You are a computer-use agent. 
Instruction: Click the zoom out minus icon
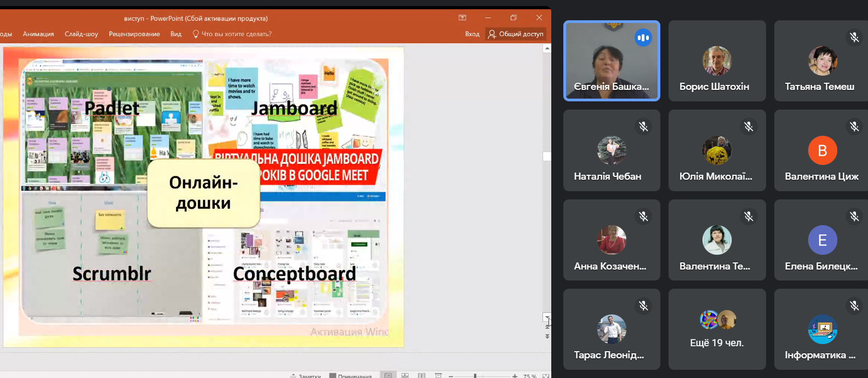click(x=451, y=376)
